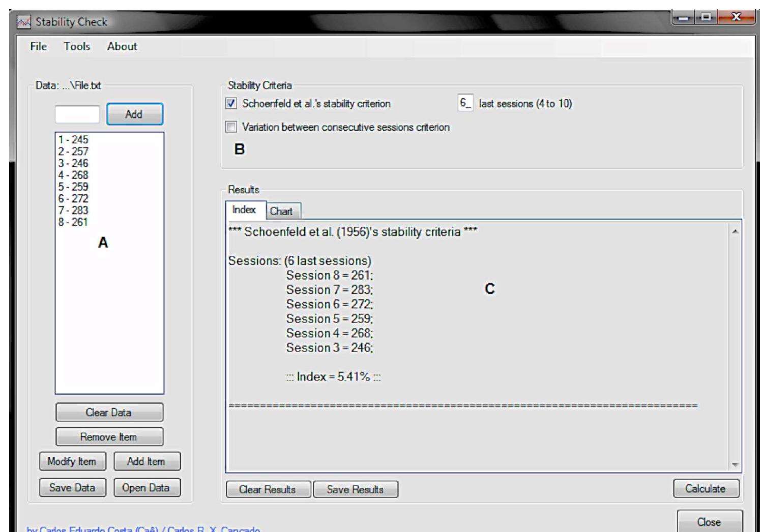Viewport: 760px width, 532px height.
Task: Click the "Session 3 = 246" result line
Action: (329, 348)
